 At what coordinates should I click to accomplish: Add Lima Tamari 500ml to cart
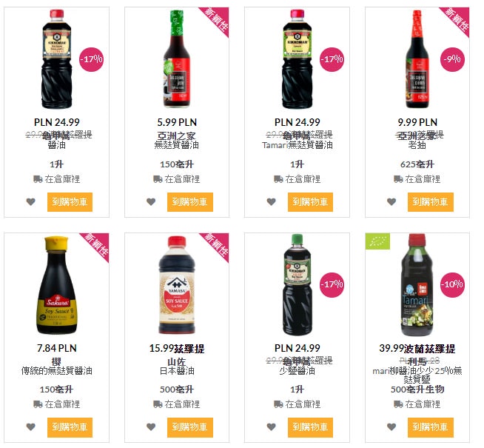tap(431, 427)
